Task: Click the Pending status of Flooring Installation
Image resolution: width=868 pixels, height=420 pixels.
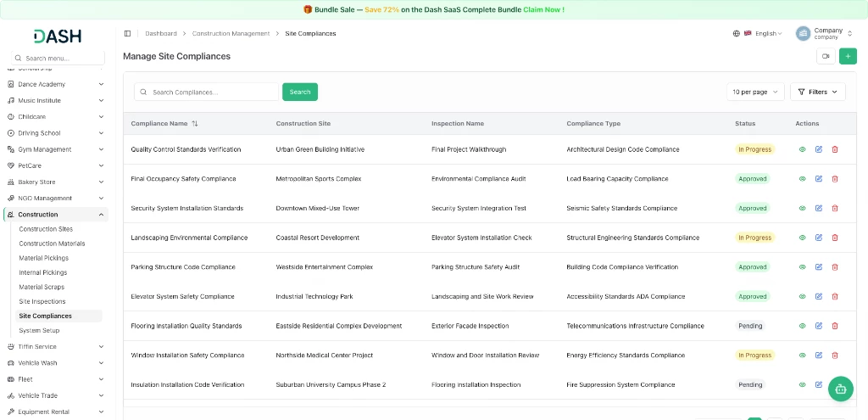Action: (751, 326)
